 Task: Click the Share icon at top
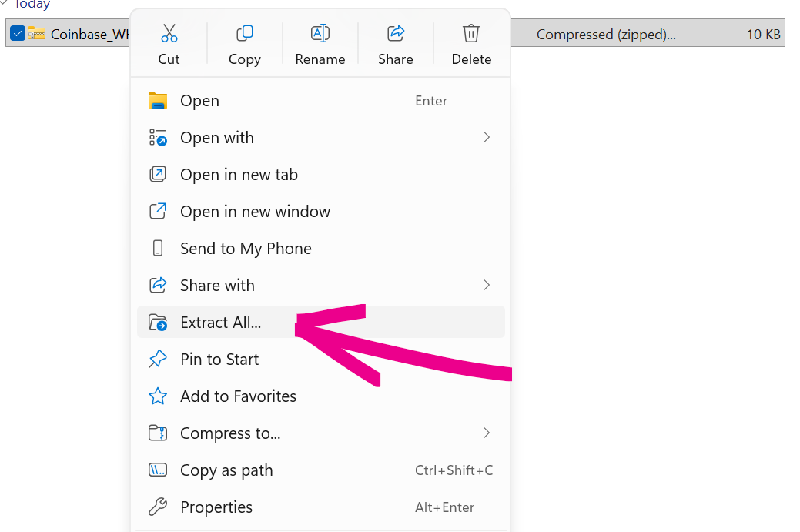pyautogui.click(x=395, y=34)
